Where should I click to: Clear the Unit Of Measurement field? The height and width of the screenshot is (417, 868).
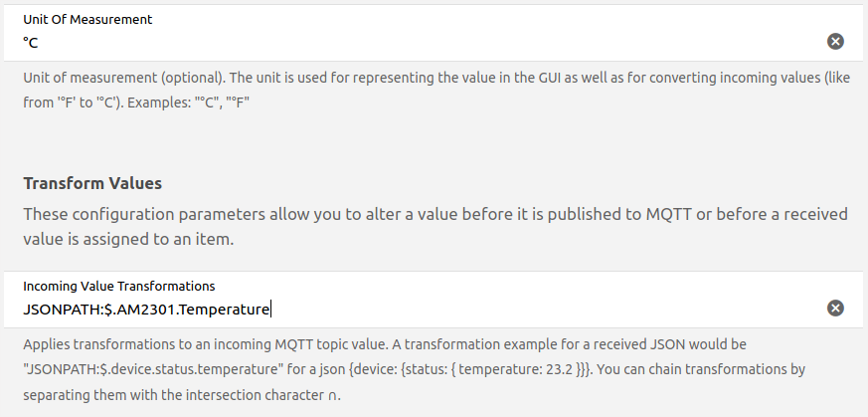point(836,42)
